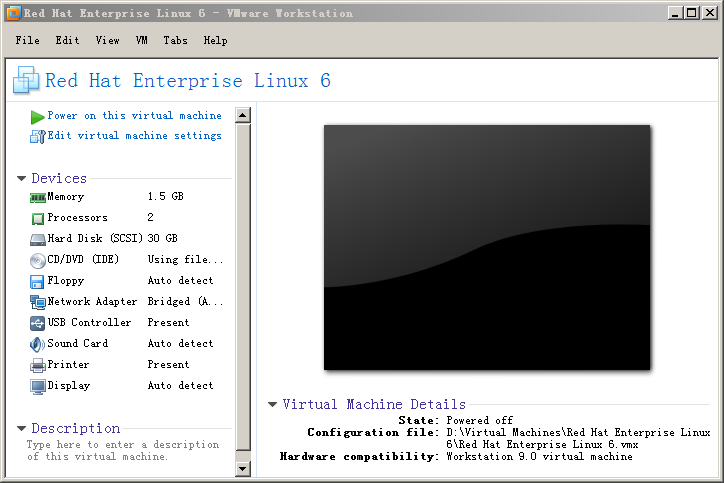Click the scroll up arrow of sidebar
724x483 pixels.
pos(242,115)
